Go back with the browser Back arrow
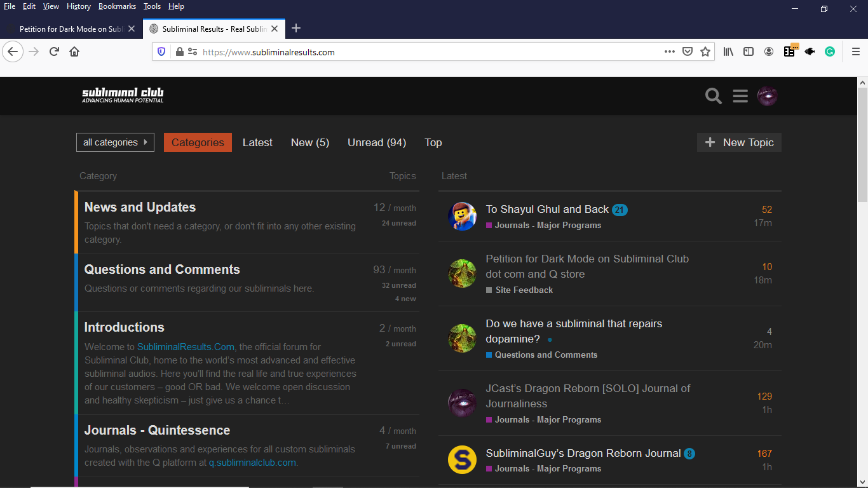868x488 pixels. click(13, 51)
